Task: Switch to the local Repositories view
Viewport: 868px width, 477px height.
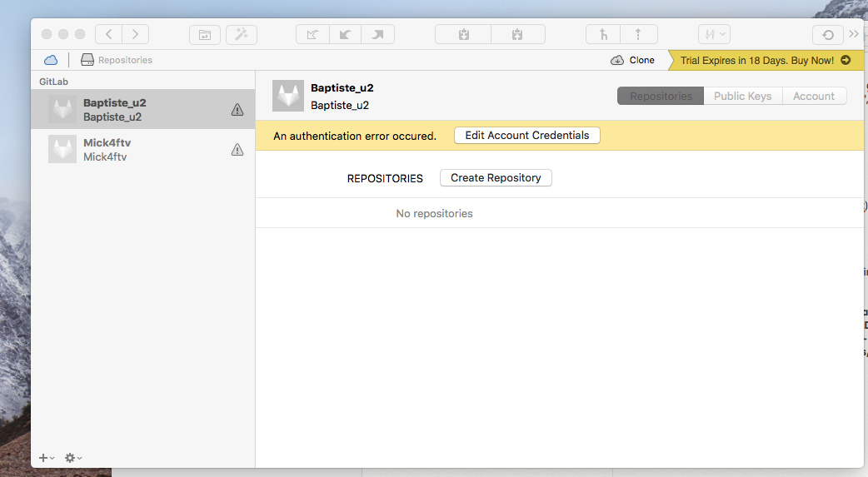Action: (x=117, y=60)
